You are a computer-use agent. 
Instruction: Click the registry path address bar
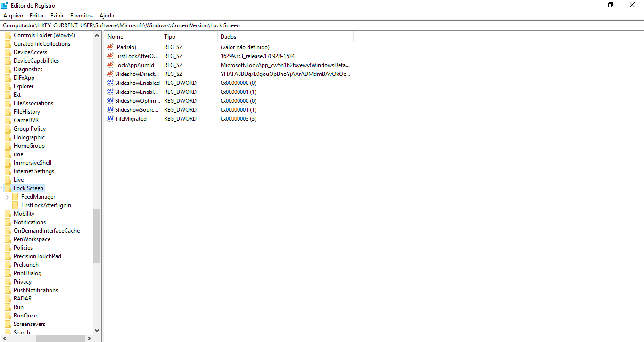click(x=322, y=25)
